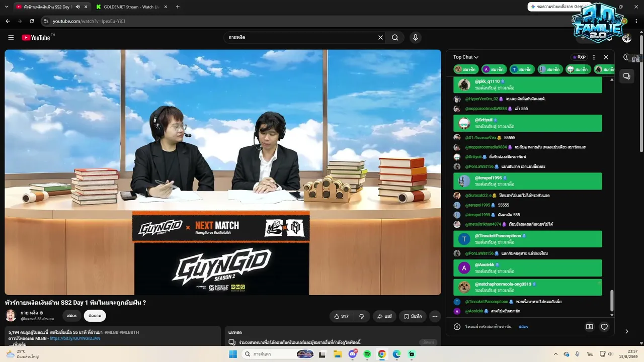The height and width of the screenshot is (362, 644).
Task: Open the chat box comment icon under แชทสด
Action: [x=232, y=342]
